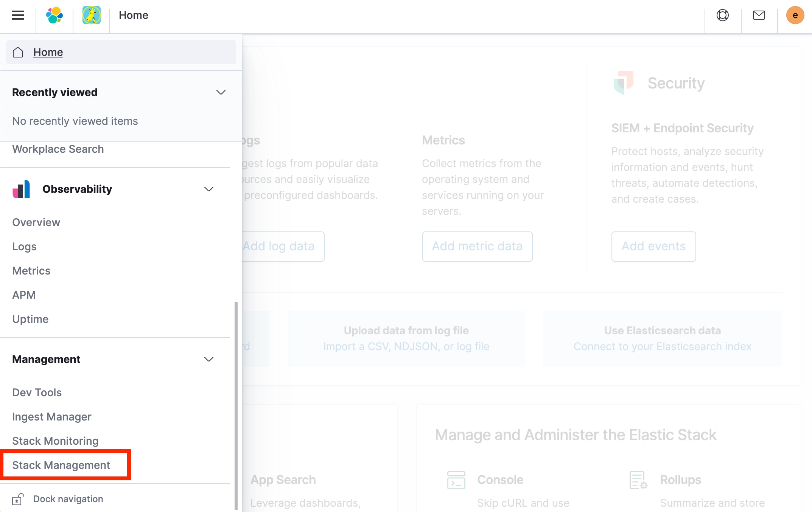The height and width of the screenshot is (512, 812).
Task: Click the hamburger menu icon
Action: (18, 15)
